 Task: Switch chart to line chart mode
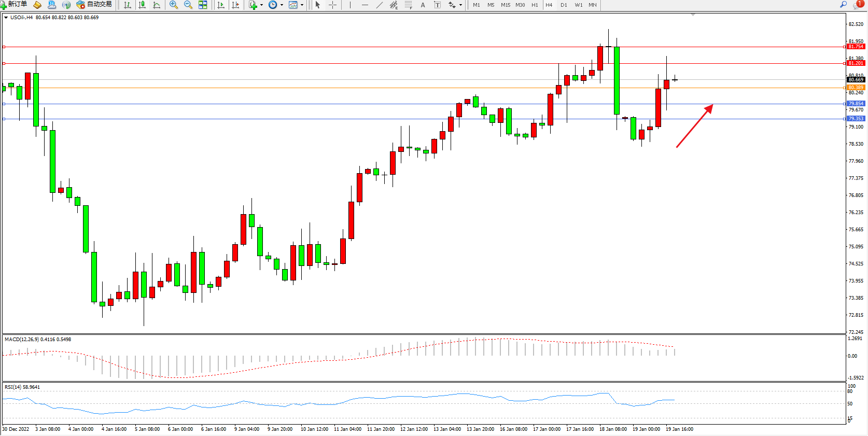(x=157, y=5)
